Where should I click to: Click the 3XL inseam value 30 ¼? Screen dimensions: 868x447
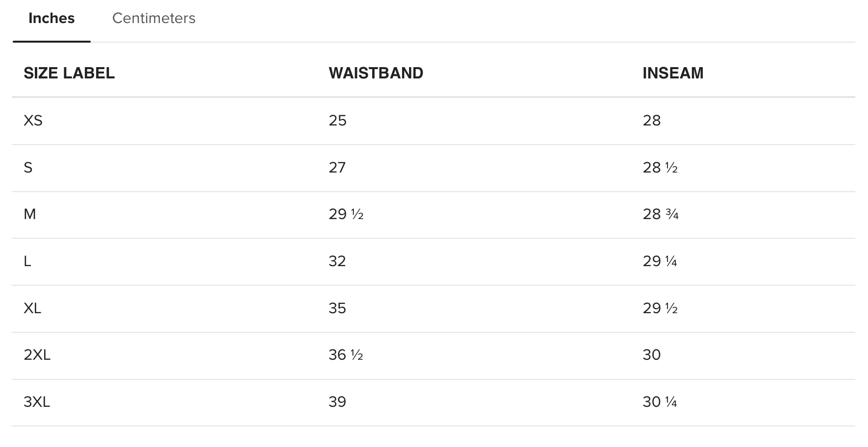(660, 402)
